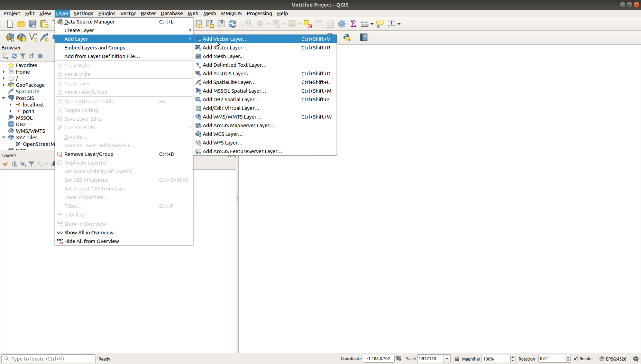Click Save Project floppy disk icon
The width and height of the screenshot is (641, 364).
33,24
